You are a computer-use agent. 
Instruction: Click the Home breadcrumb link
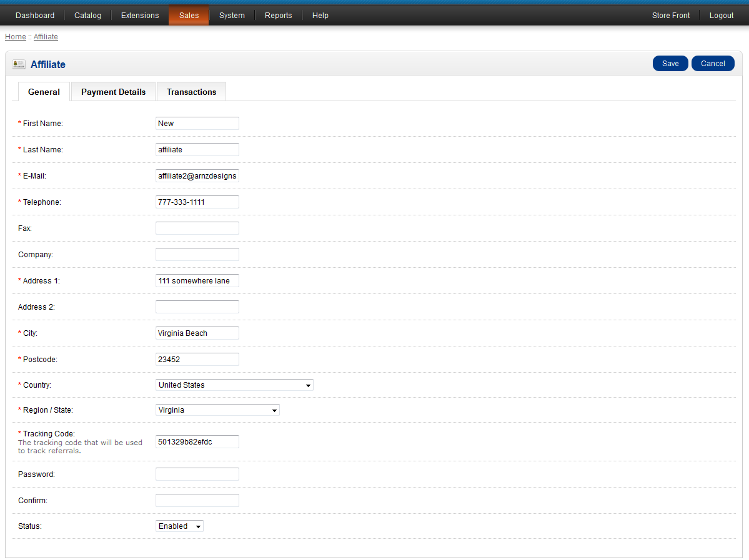(x=16, y=37)
